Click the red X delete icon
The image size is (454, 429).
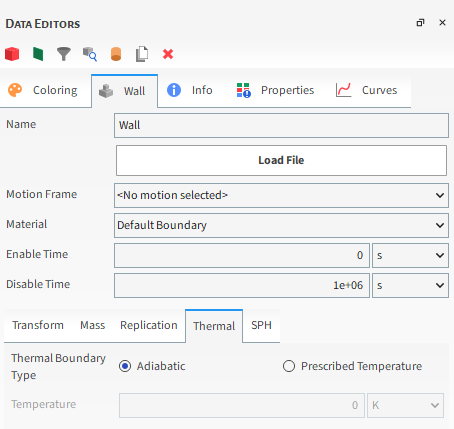(x=168, y=54)
